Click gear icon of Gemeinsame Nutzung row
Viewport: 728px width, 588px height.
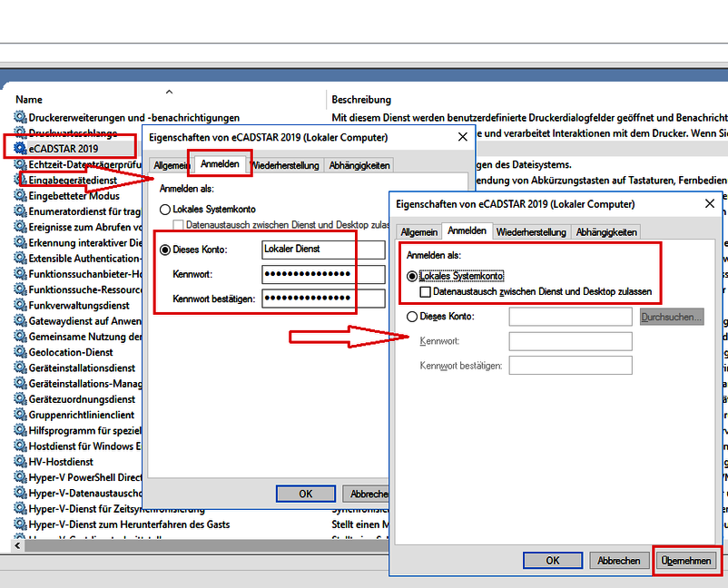[20, 336]
